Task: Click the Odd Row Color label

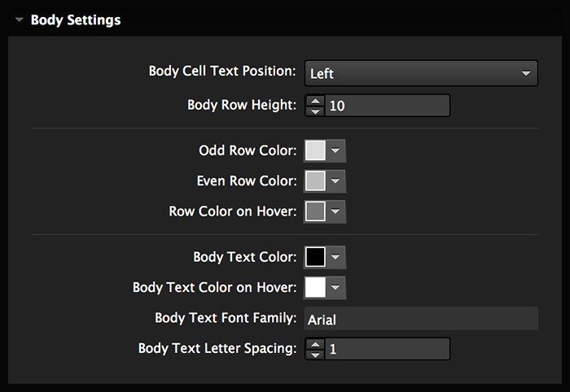Action: tap(248, 150)
